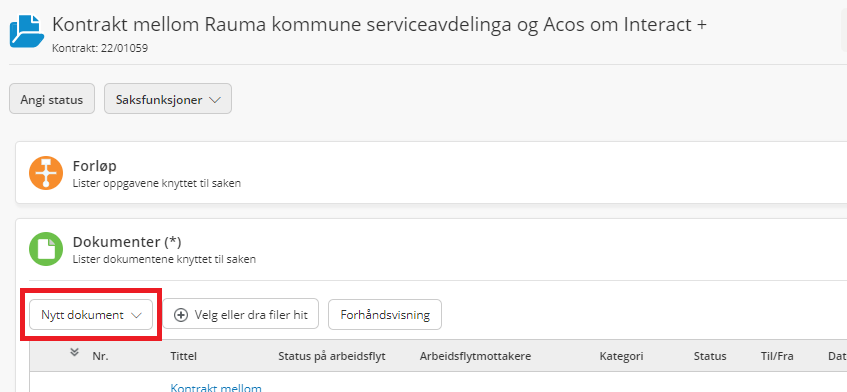847x392 pixels.
Task: Expand the Forløp panel heading
Action: pos(95,166)
